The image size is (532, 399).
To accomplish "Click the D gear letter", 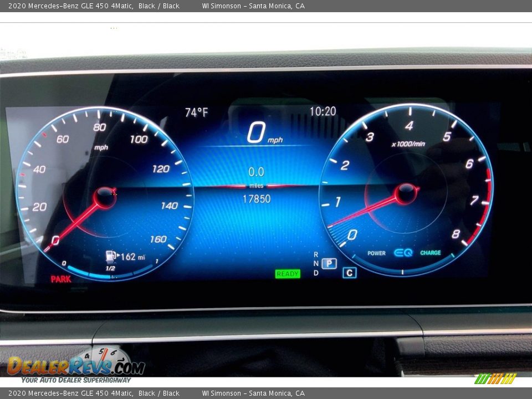I will (x=316, y=273).
